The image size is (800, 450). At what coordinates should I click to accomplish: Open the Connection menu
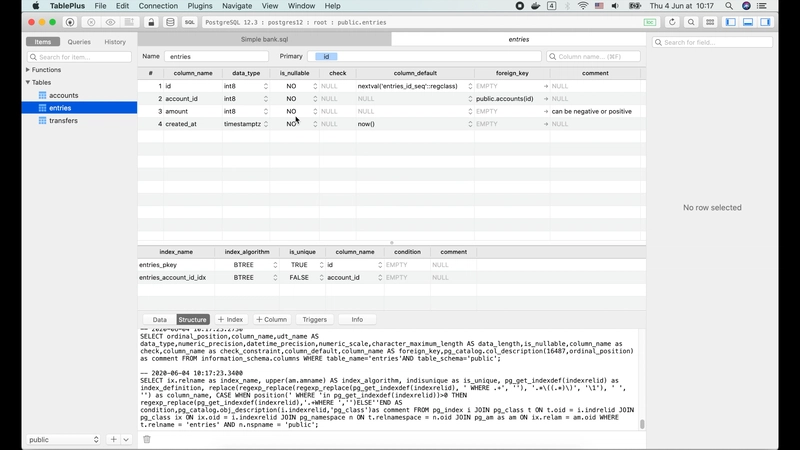pos(158,6)
